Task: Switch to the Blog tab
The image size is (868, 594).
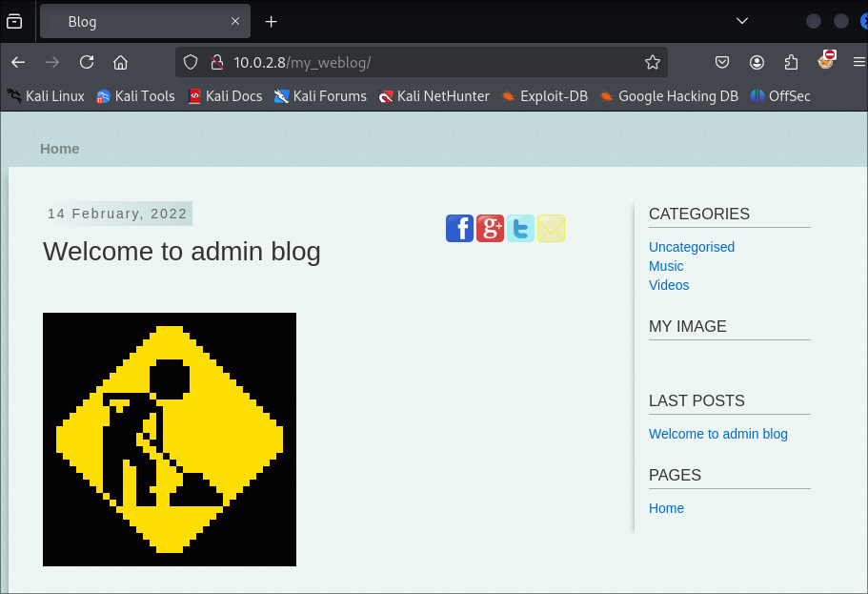Action: [x=133, y=20]
